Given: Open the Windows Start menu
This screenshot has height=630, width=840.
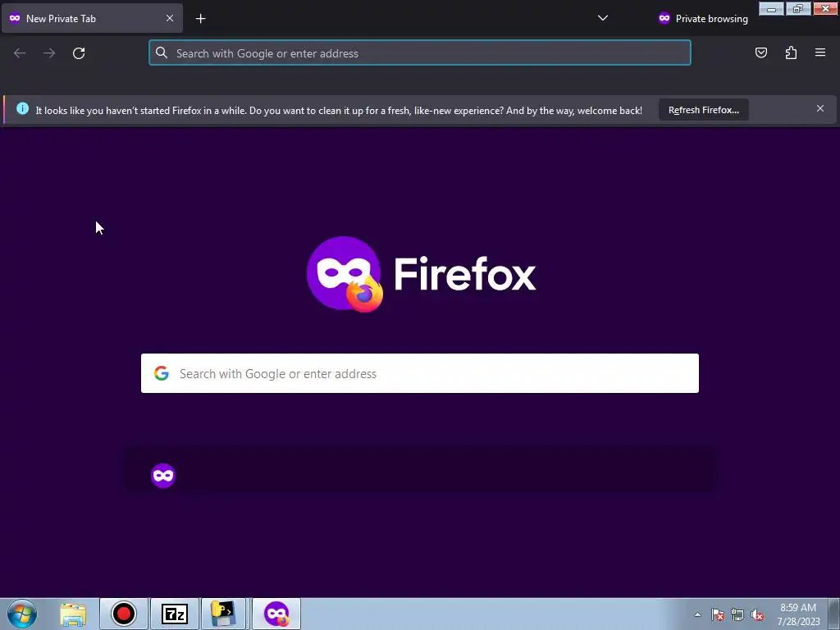Looking at the screenshot, I should tap(21, 614).
